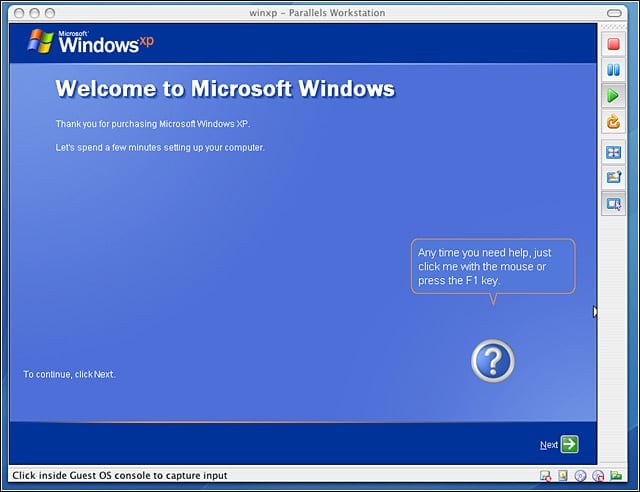Close the winxp Parallels window
This screenshot has width=640, height=492.
tap(19, 13)
